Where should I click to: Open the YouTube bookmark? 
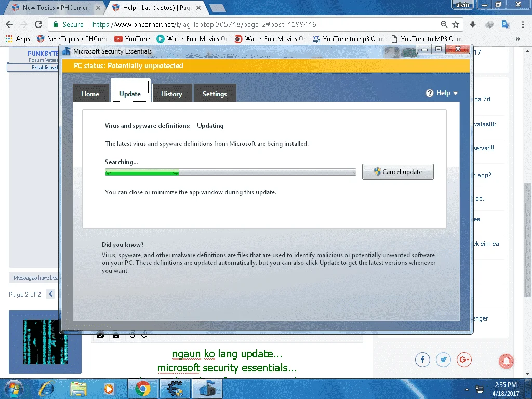point(132,38)
